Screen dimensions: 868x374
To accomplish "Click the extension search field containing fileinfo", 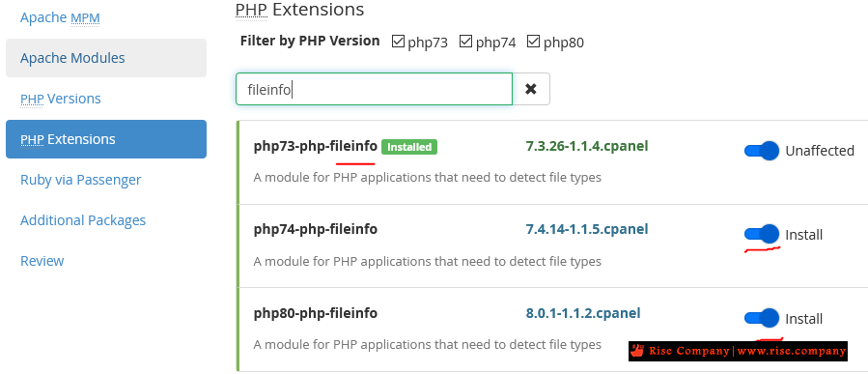I will 375,89.
